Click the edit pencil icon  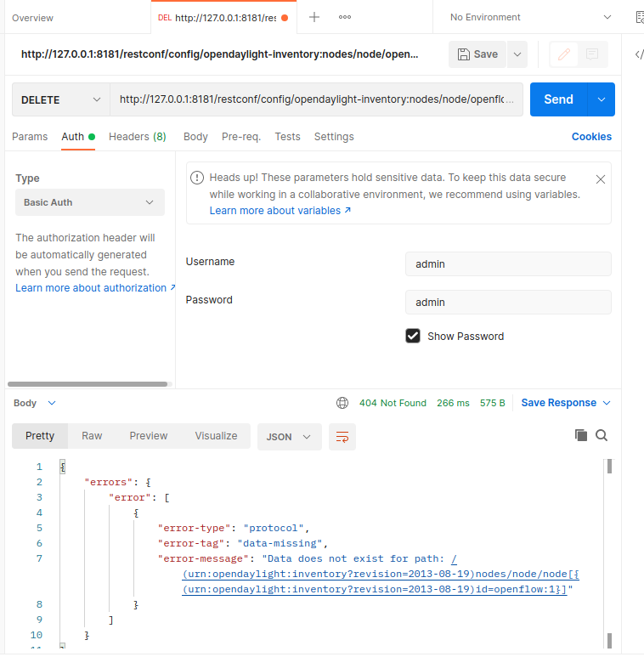tap(563, 54)
